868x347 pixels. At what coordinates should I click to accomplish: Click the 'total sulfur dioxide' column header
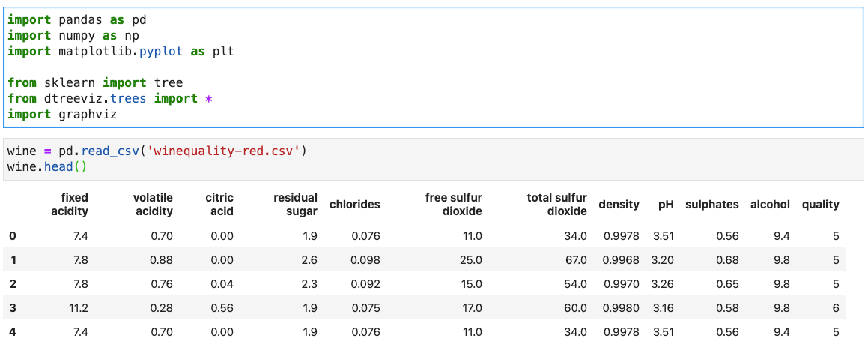point(556,204)
